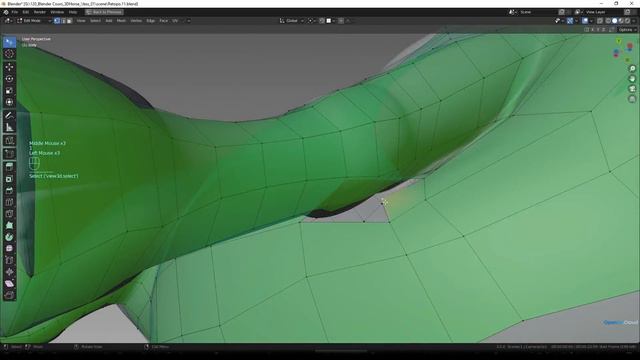Open Global transform orientation dropdown
This screenshot has height=360, width=640.
292,21
